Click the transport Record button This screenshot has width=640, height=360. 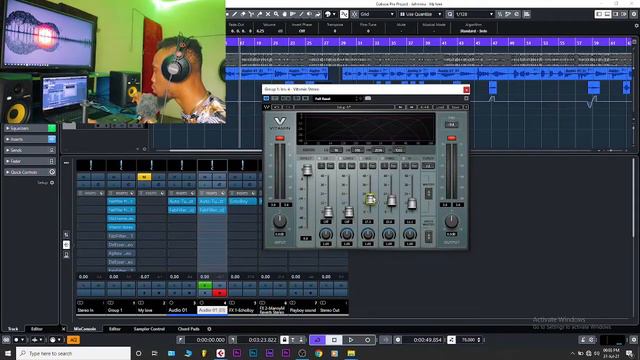coord(367,340)
